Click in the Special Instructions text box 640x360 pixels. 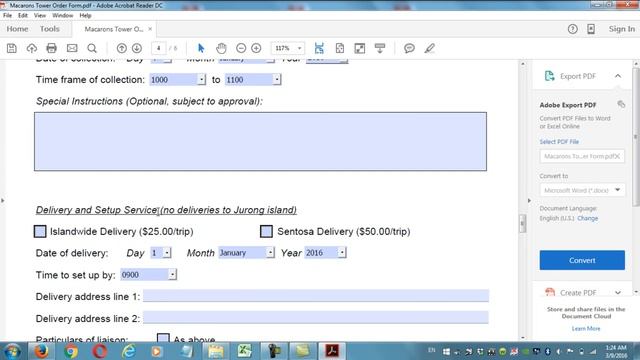tap(260, 141)
